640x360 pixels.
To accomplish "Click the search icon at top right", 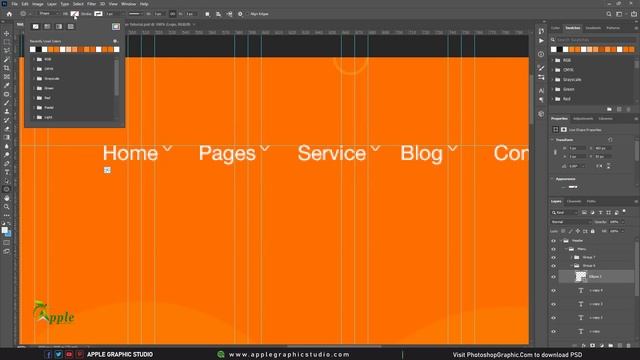I will coord(609,14).
